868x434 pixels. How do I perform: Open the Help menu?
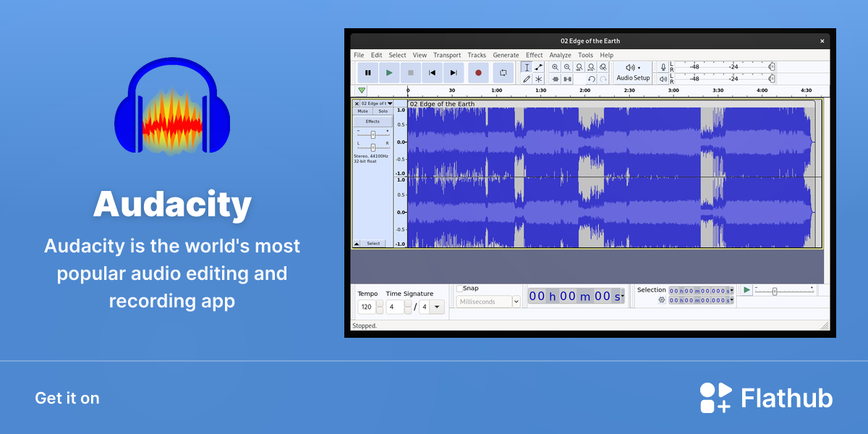[607, 55]
